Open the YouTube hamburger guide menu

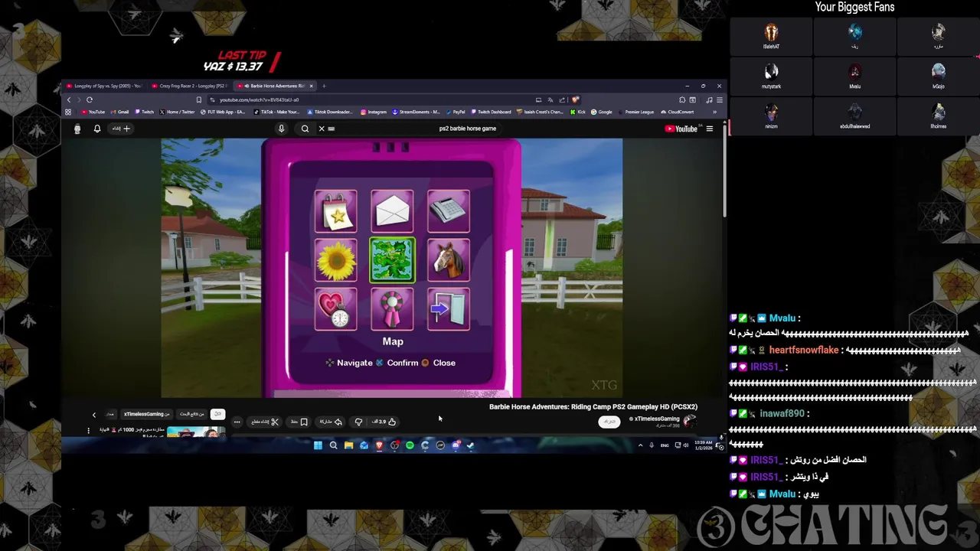point(710,129)
